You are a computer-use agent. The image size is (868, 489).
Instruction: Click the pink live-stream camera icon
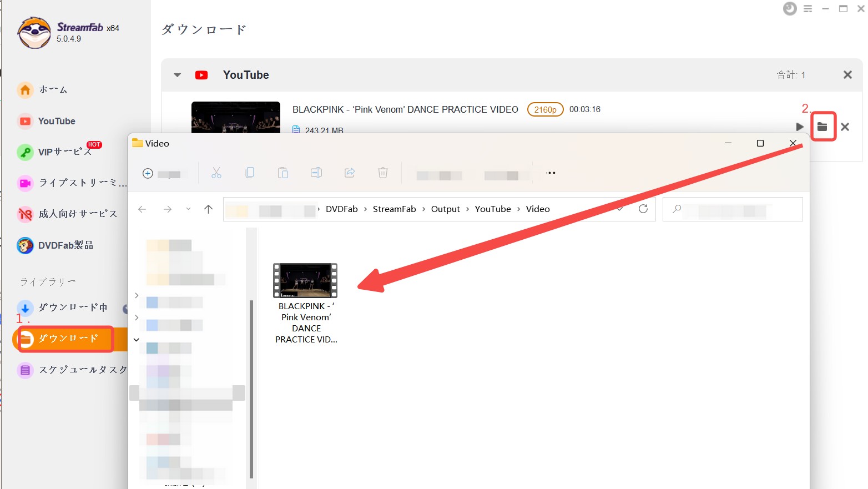pyautogui.click(x=25, y=183)
